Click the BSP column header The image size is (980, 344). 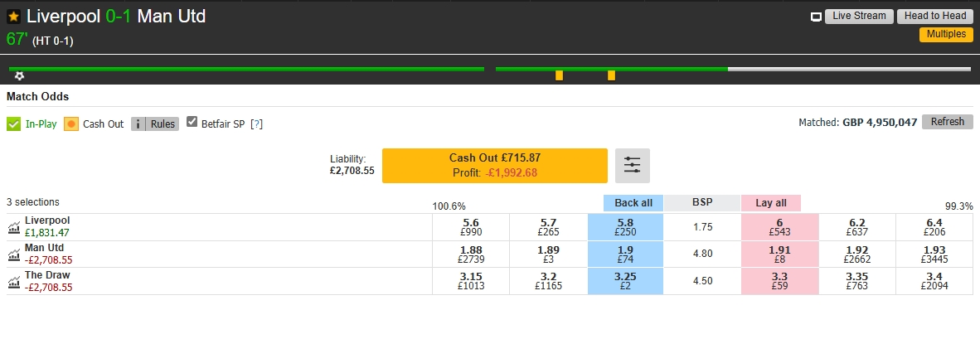tap(702, 203)
